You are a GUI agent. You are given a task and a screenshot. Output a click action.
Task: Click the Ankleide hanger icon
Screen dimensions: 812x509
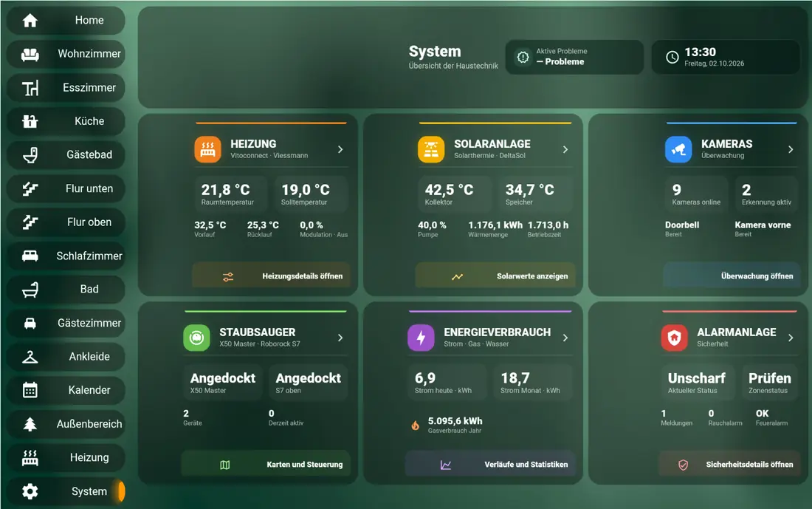point(30,357)
